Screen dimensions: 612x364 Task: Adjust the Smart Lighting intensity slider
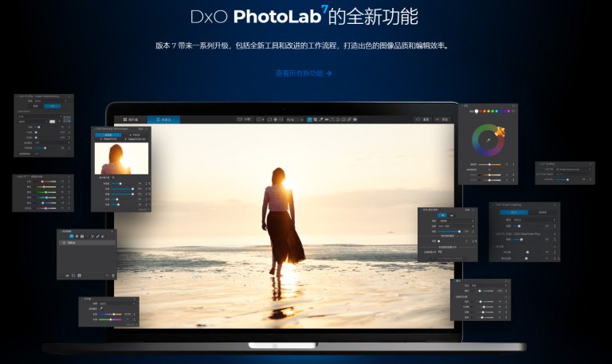point(519,226)
